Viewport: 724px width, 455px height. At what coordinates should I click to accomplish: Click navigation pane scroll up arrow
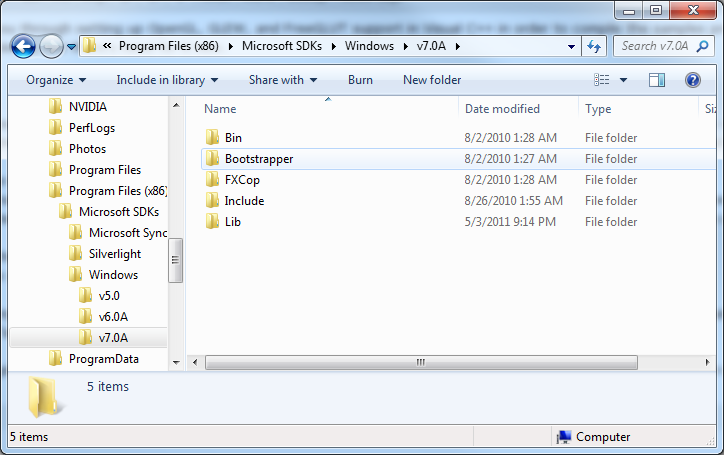tap(176, 105)
